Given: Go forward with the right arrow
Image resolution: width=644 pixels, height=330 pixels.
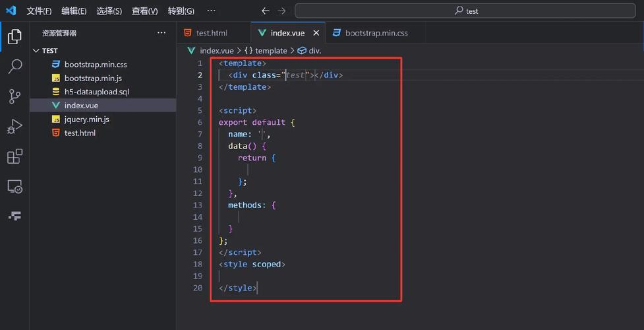Looking at the screenshot, I should coord(281,11).
